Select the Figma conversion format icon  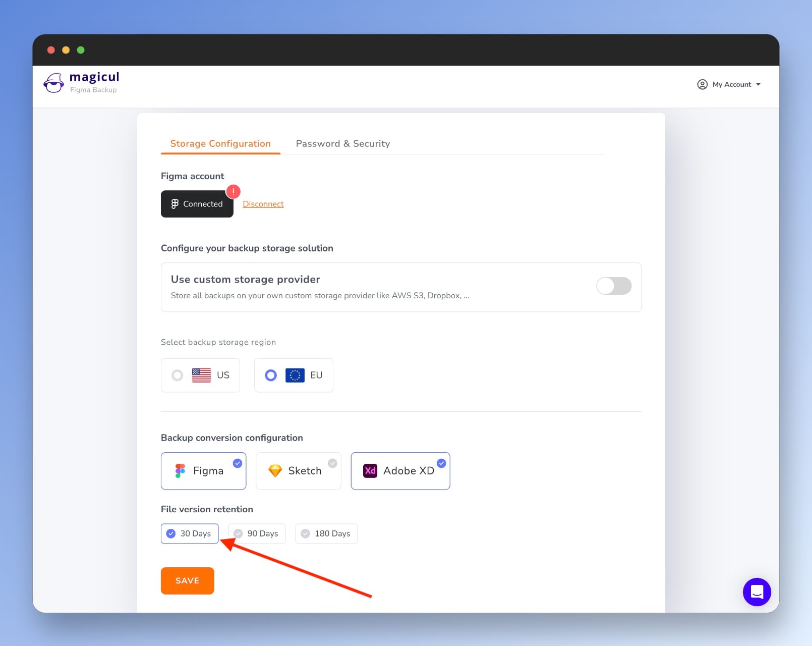pyautogui.click(x=180, y=470)
